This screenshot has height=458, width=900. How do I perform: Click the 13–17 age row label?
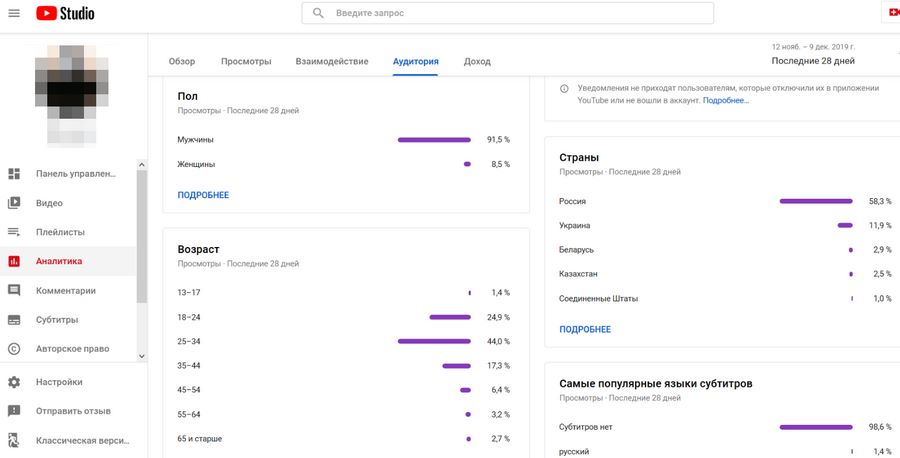click(189, 293)
